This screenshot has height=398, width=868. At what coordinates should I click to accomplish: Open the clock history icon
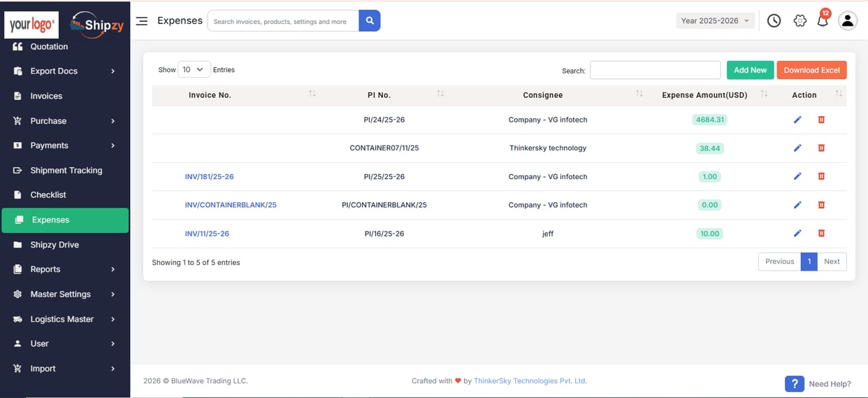[774, 21]
